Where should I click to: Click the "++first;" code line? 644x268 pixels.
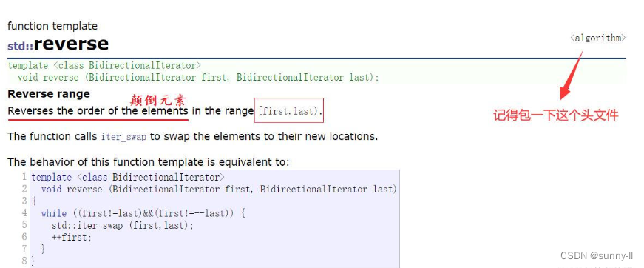coord(72,237)
